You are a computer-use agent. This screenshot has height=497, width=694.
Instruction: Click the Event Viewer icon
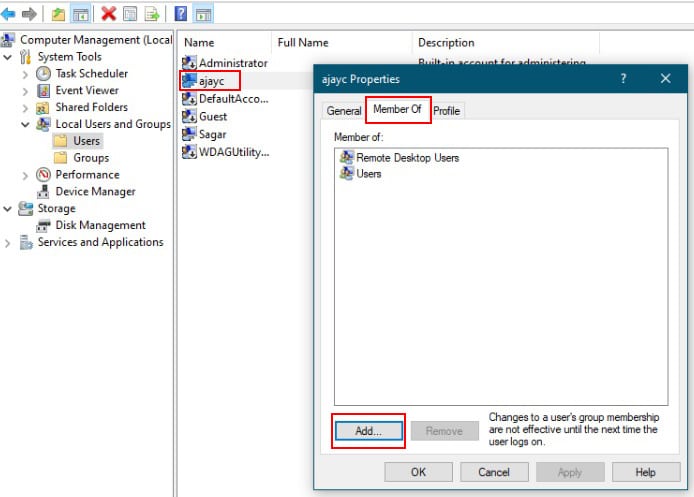tap(43, 90)
